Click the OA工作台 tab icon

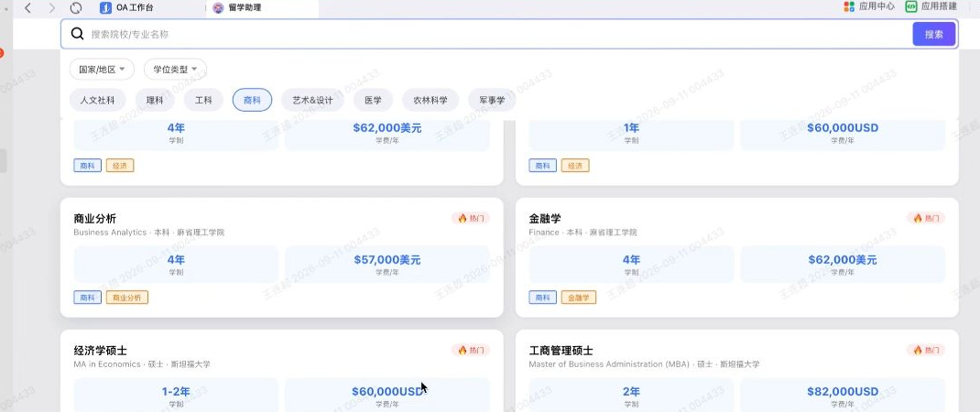[105, 7]
